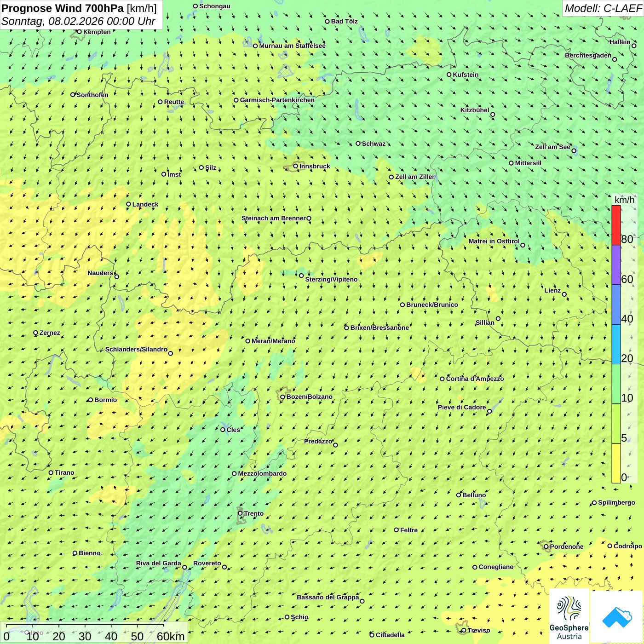Click the 'Cles' town label

233,430
